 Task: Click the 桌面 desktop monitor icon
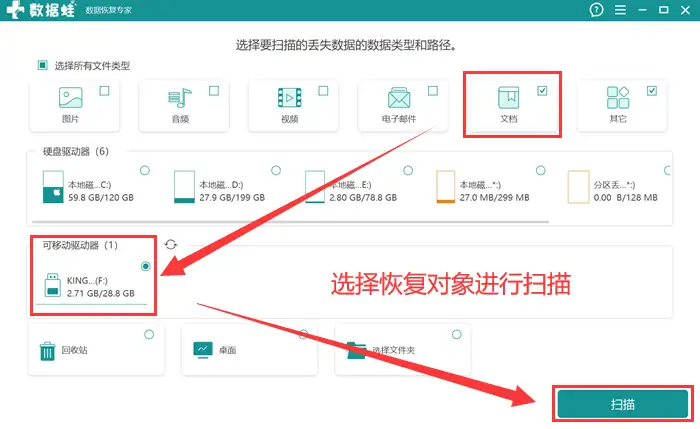pos(203,350)
